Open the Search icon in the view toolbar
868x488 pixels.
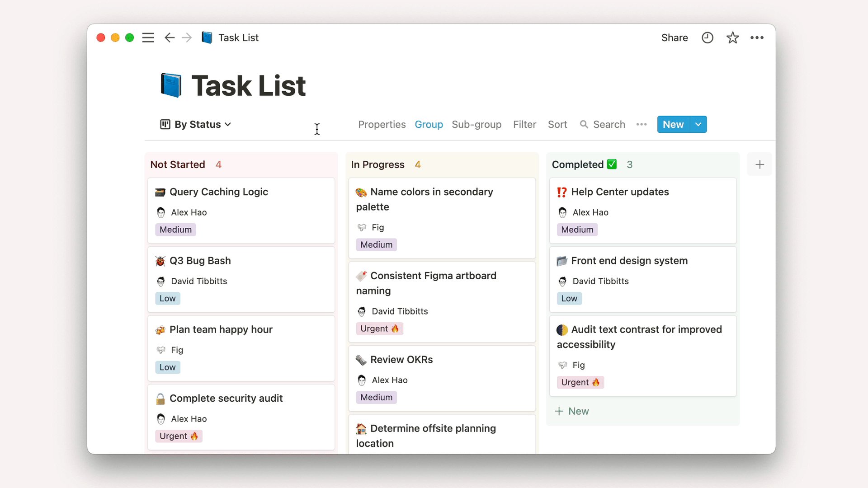pos(583,124)
